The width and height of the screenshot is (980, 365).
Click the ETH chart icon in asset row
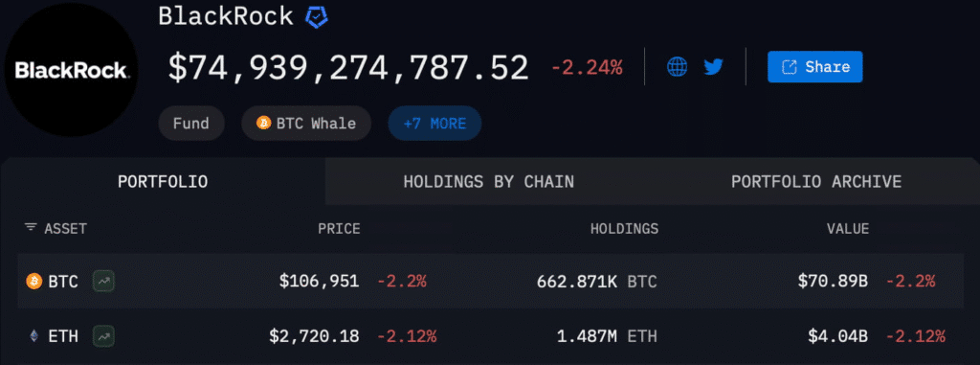tap(103, 336)
